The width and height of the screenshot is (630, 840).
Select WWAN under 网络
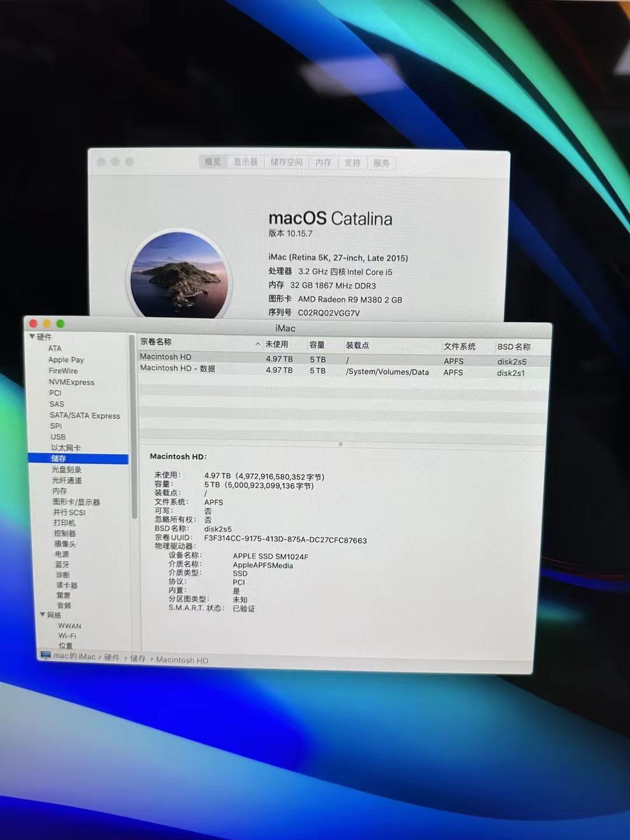pyautogui.click(x=69, y=626)
